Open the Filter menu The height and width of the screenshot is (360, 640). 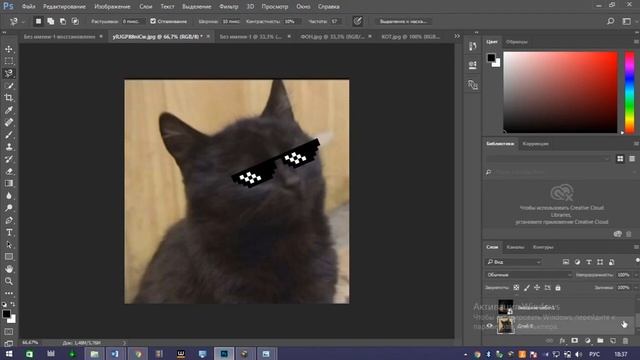coord(229,7)
